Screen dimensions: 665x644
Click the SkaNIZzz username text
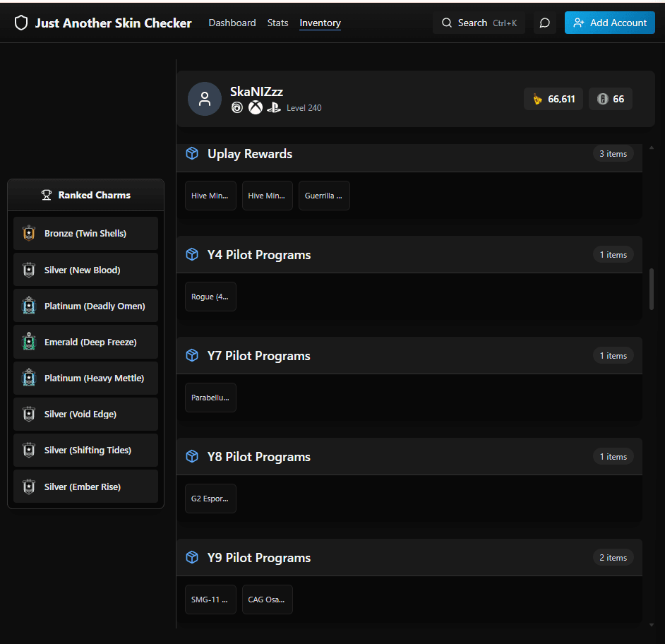coord(256,92)
